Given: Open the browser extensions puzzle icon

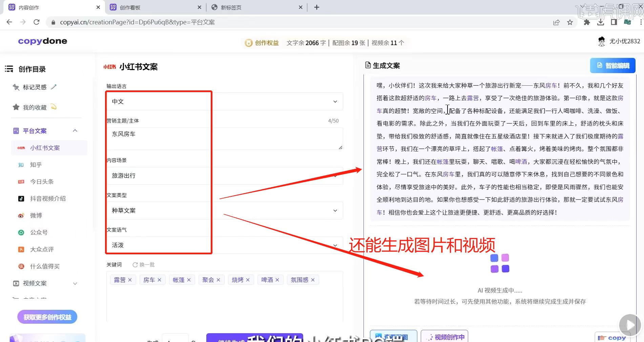Looking at the screenshot, I should [587, 22].
